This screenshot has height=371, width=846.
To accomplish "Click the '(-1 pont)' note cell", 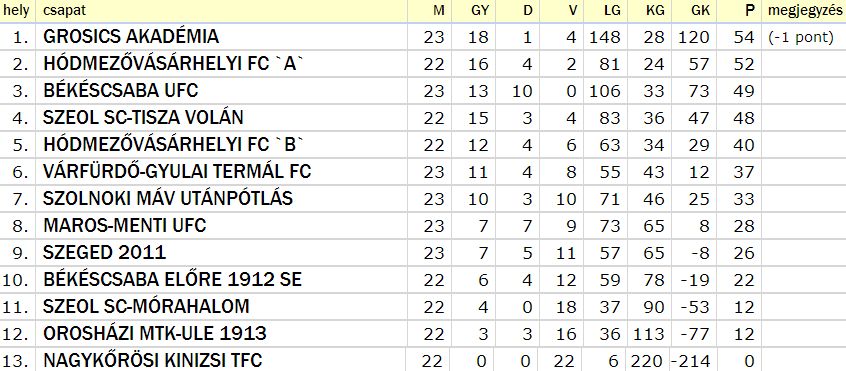I will (x=801, y=37).
